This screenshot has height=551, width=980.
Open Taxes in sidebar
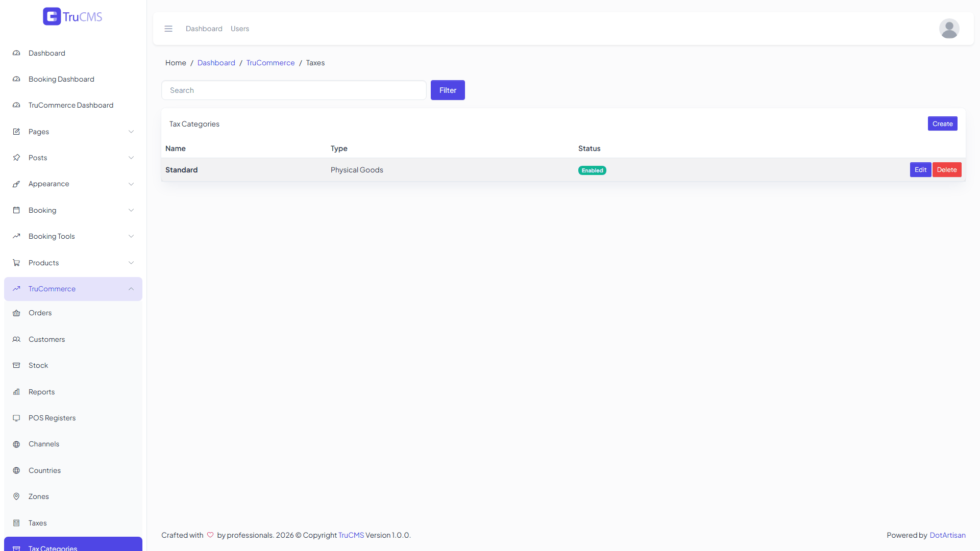[x=73, y=523]
